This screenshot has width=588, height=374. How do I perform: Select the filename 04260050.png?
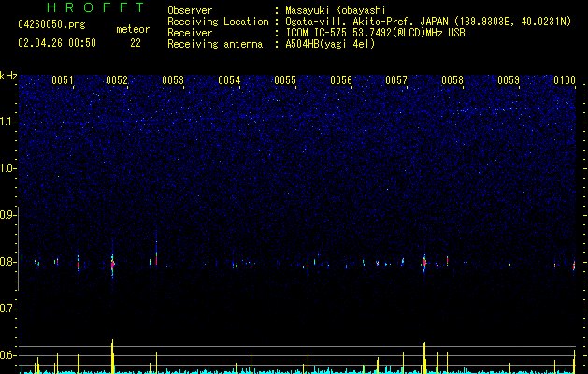tap(51, 24)
